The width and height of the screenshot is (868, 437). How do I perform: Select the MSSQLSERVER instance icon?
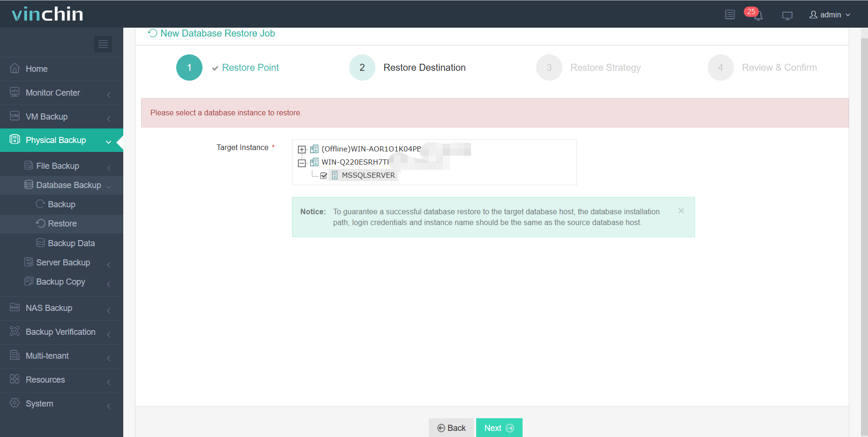(x=335, y=175)
